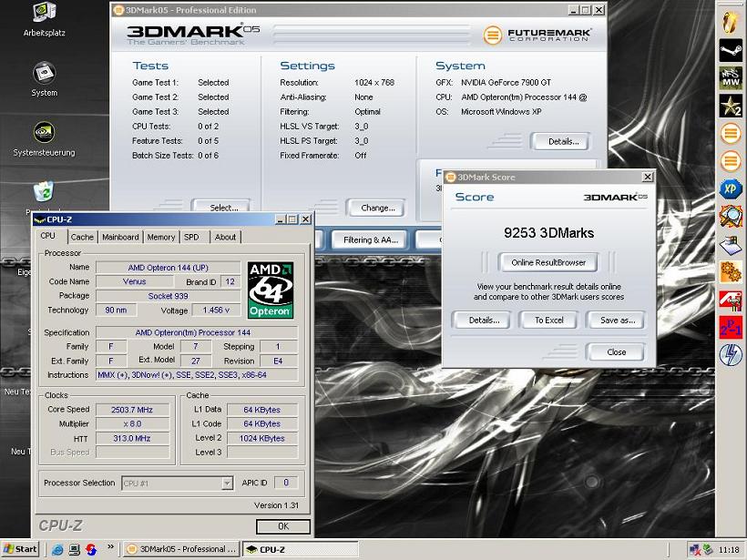The height and width of the screenshot is (560, 747).
Task: Click the Package value Socket 939
Action: point(169,296)
